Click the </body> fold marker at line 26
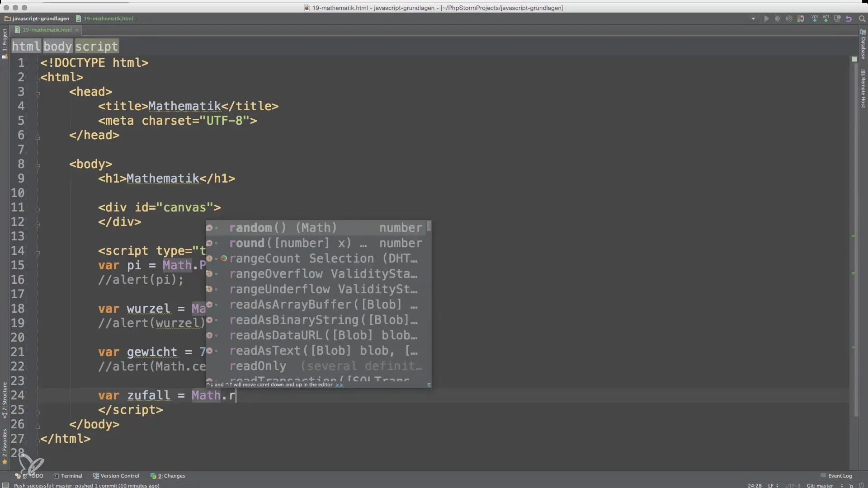Viewport: 868px width, 488px height. tap(38, 426)
